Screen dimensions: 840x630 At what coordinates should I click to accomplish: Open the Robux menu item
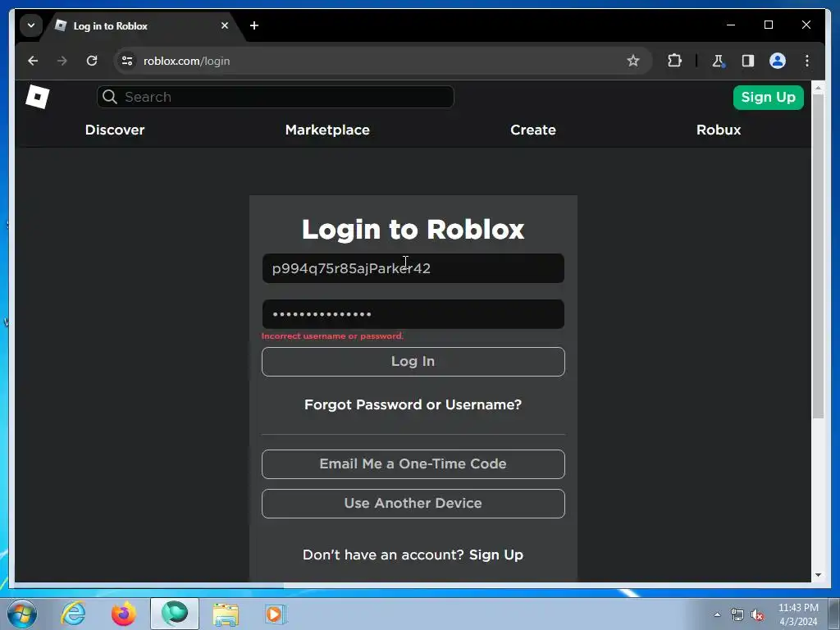[x=719, y=130]
